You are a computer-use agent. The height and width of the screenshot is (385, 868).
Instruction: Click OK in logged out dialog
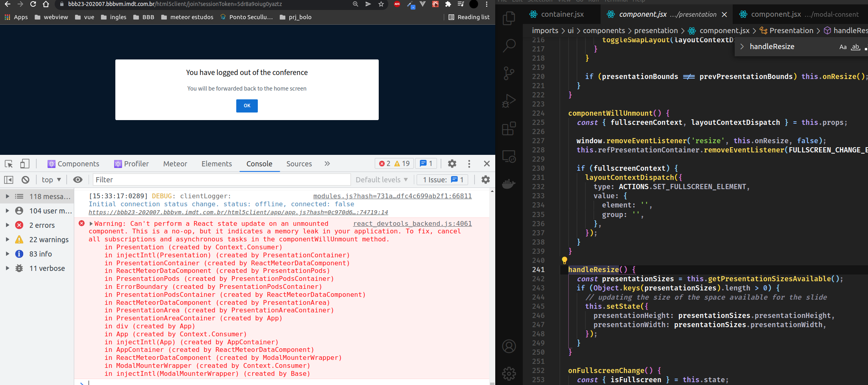[x=247, y=106]
